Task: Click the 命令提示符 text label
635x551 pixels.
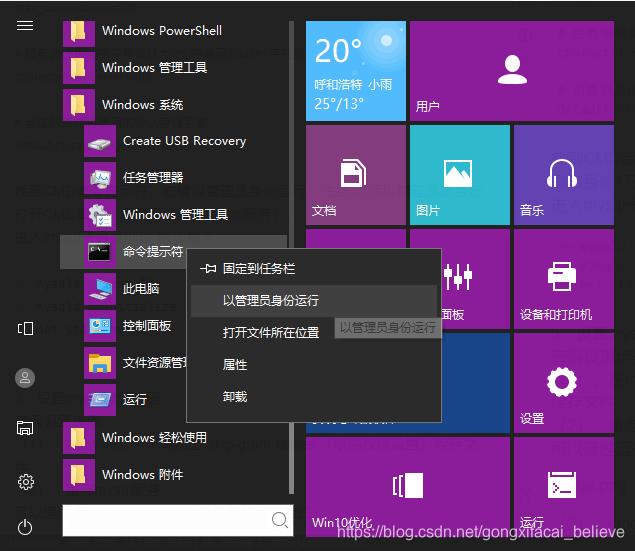Action: click(x=153, y=252)
